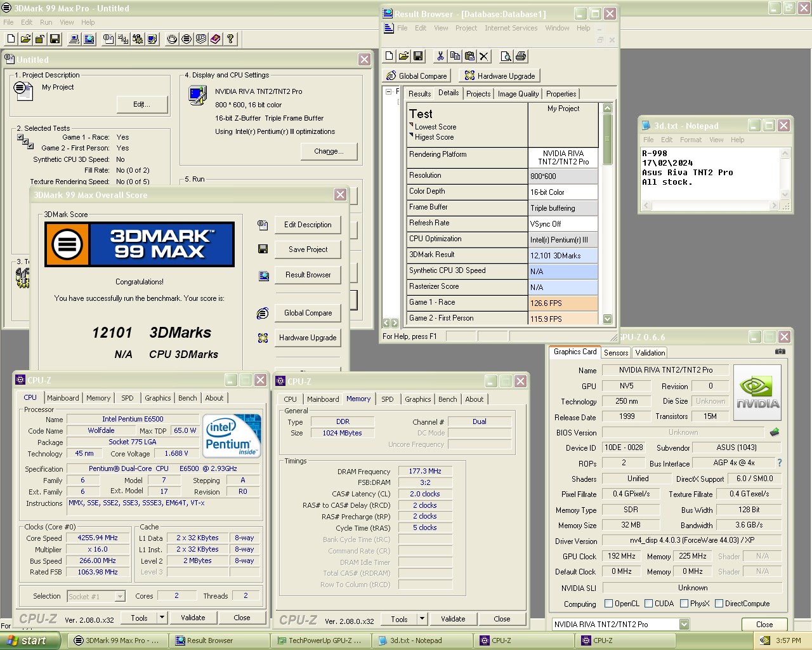Click the 126.6 FPS Game 1 cell
812x650 pixels.
click(x=563, y=303)
